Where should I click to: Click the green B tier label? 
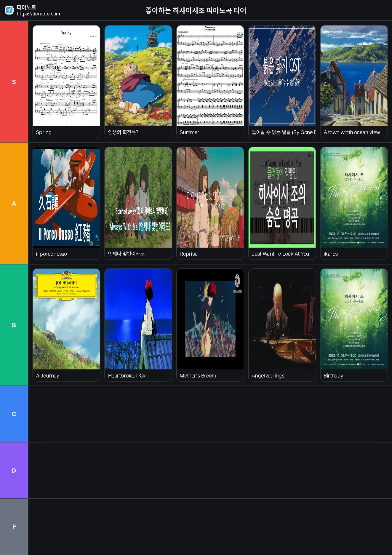point(14,325)
